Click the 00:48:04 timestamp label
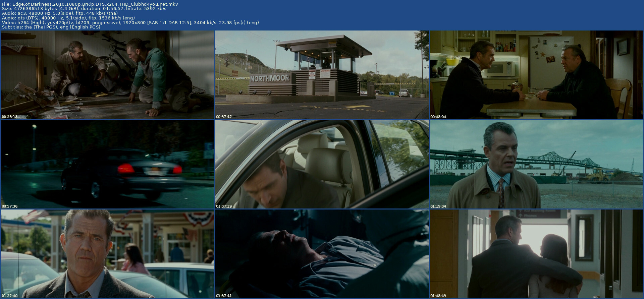The width and height of the screenshot is (644, 299). pos(438,117)
